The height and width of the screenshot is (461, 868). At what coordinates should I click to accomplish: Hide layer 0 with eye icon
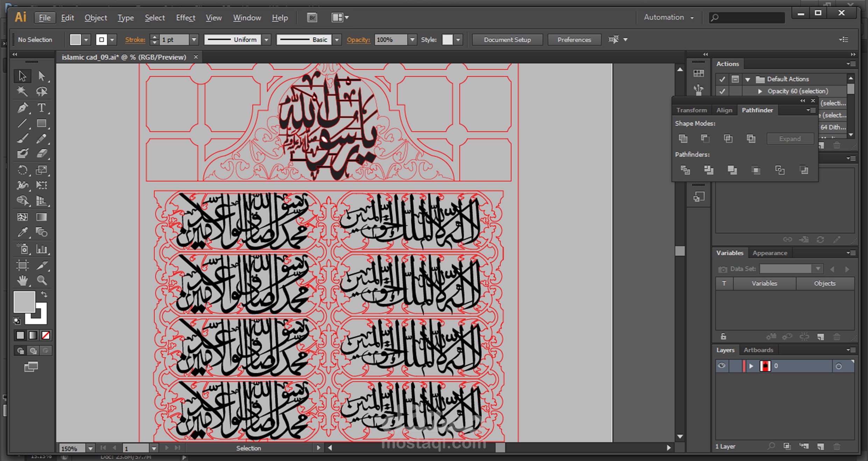point(721,366)
